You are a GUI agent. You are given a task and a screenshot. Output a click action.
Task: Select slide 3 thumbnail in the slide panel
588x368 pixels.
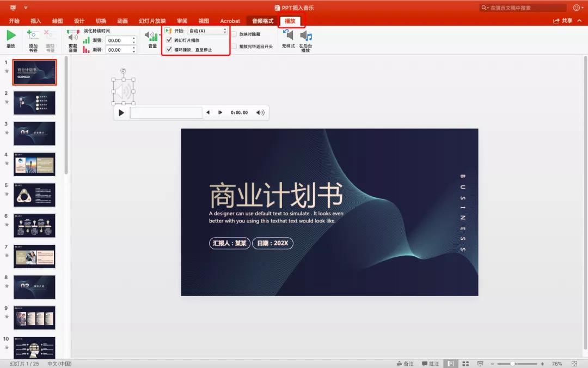point(34,134)
